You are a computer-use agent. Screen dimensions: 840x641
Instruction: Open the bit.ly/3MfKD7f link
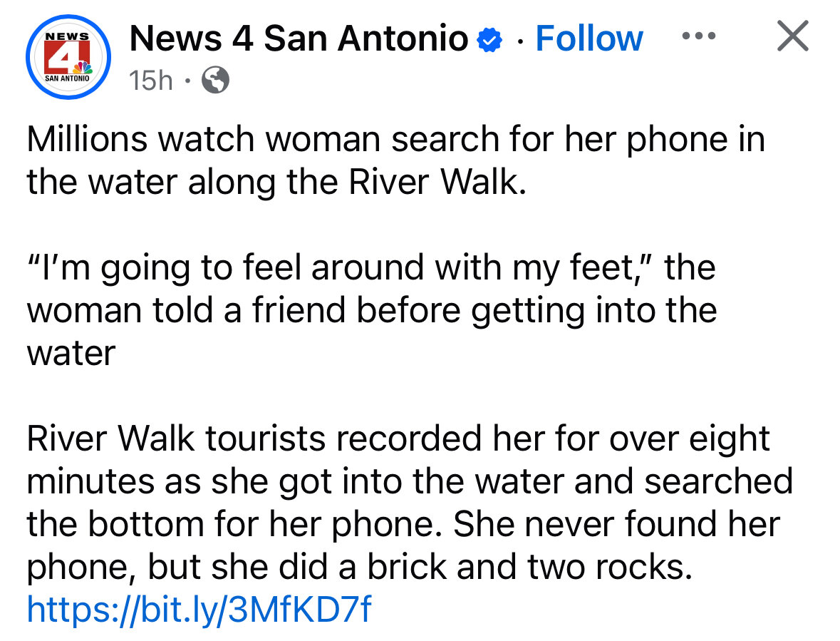coord(199,610)
